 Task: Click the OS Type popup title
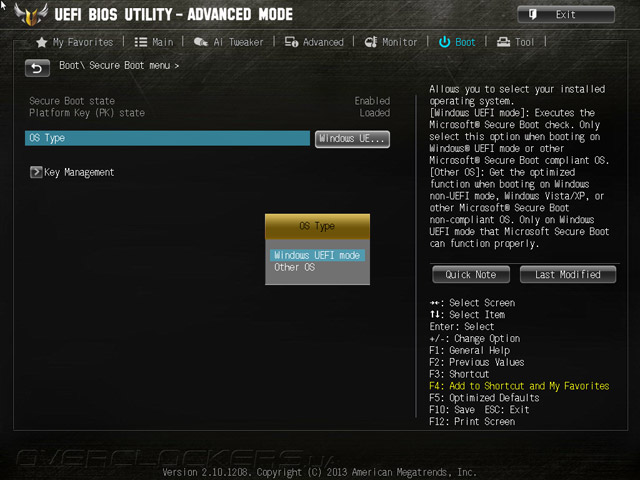click(x=317, y=226)
